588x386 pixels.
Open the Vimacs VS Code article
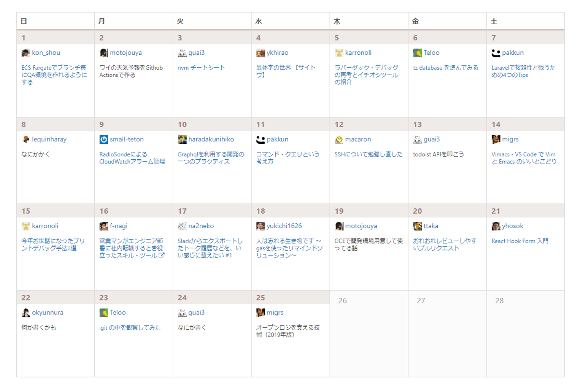click(x=524, y=158)
